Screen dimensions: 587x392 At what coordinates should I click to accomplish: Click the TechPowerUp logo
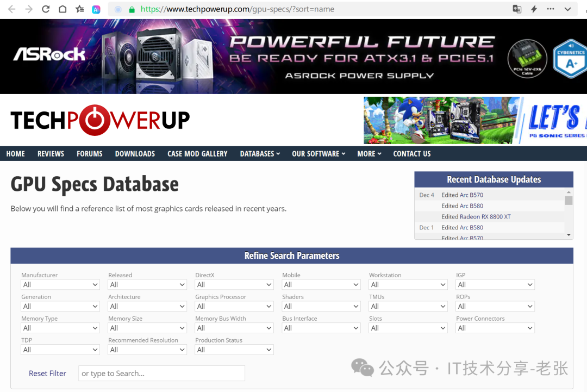click(100, 120)
